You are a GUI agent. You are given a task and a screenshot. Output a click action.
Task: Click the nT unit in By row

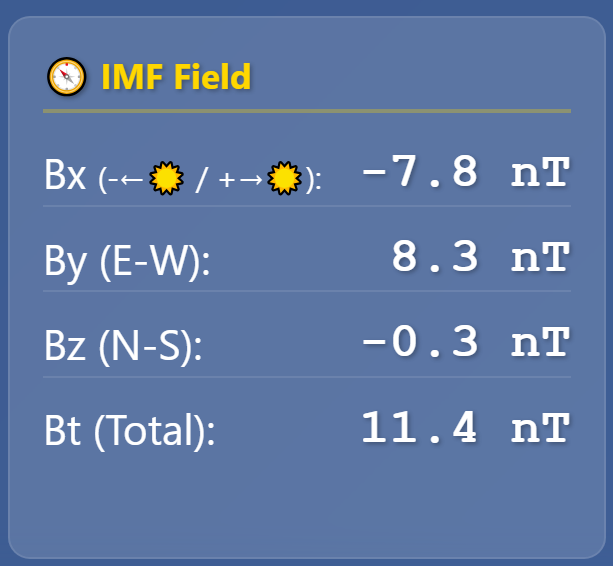541,257
